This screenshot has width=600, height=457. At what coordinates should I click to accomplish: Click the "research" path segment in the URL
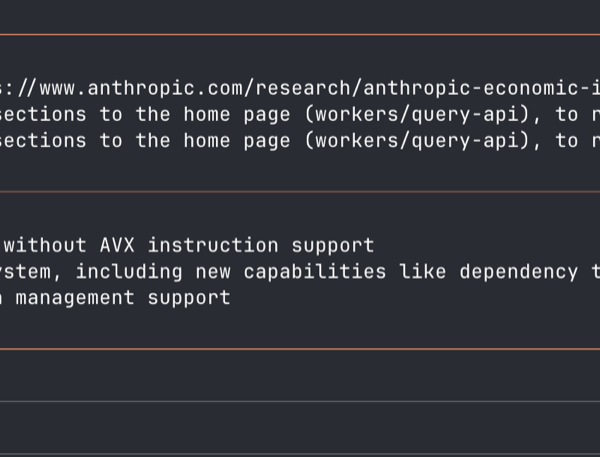click(x=300, y=87)
